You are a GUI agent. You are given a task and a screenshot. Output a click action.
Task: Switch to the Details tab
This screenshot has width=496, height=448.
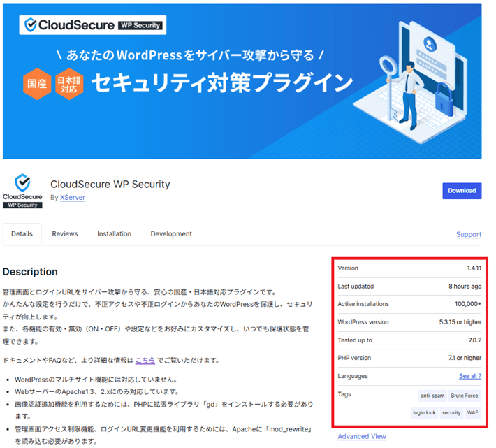coord(22,234)
